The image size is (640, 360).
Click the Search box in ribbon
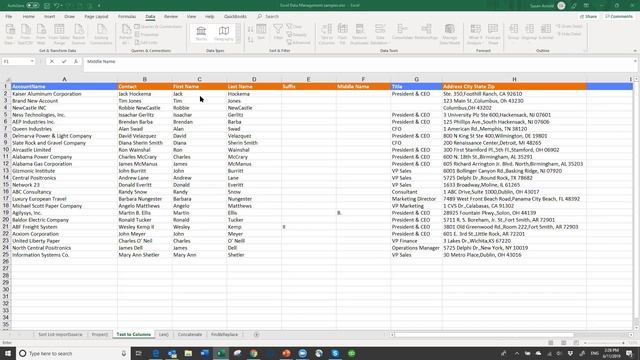268,16
